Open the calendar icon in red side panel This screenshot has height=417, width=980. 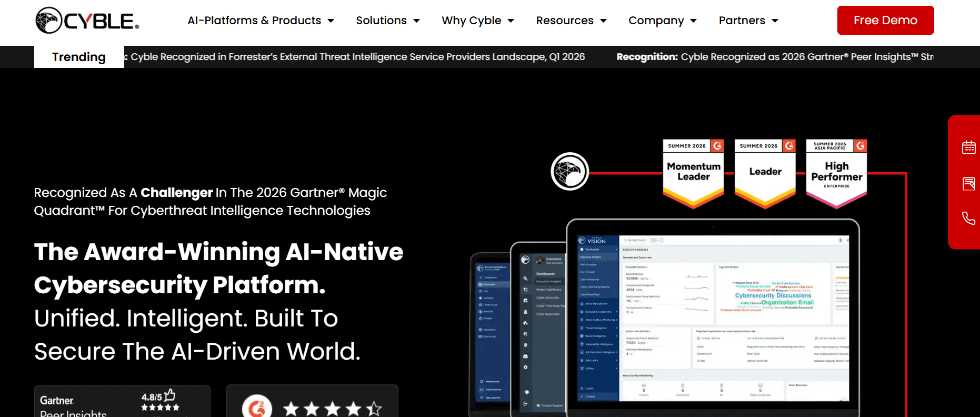968,147
